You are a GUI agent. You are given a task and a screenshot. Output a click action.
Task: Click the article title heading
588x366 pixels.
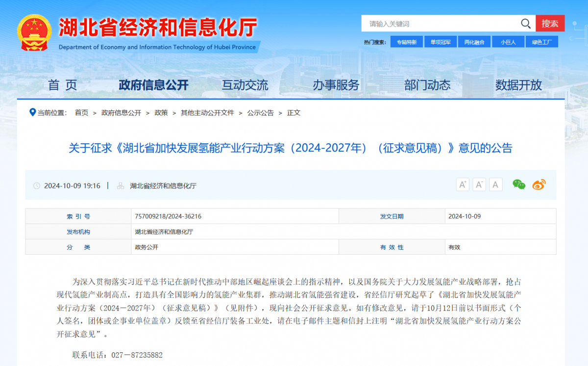click(291, 148)
